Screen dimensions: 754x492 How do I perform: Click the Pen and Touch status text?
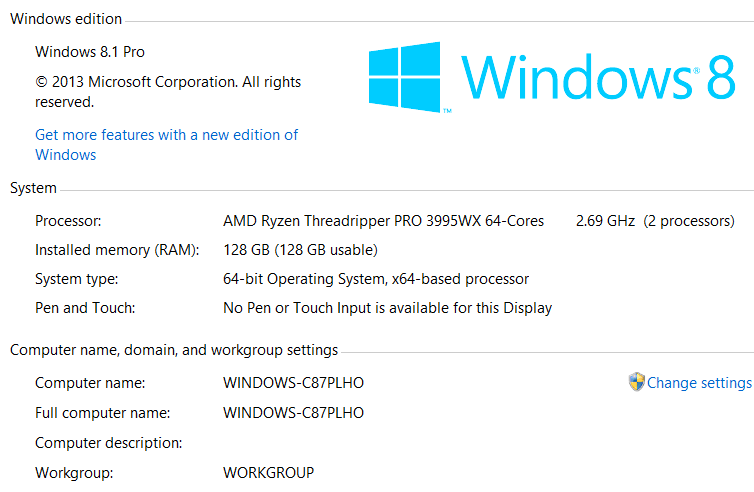(x=387, y=308)
